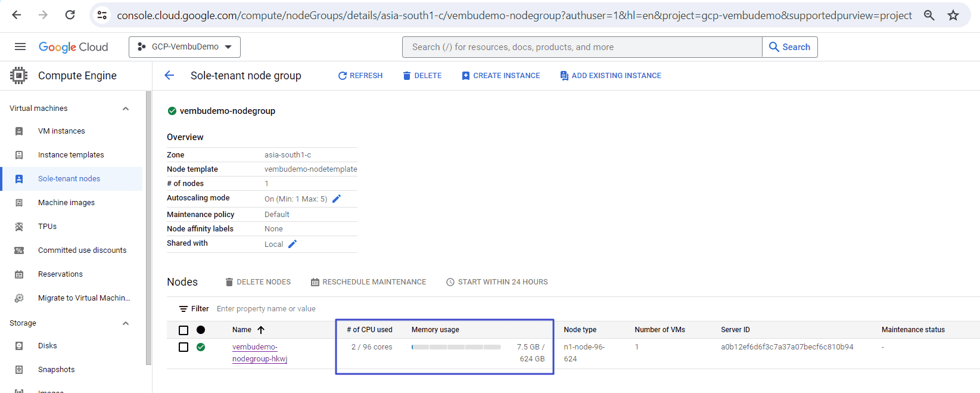
Task: Select the vembudemo-nodegroup-hkwj row checkbox
Action: (x=183, y=347)
